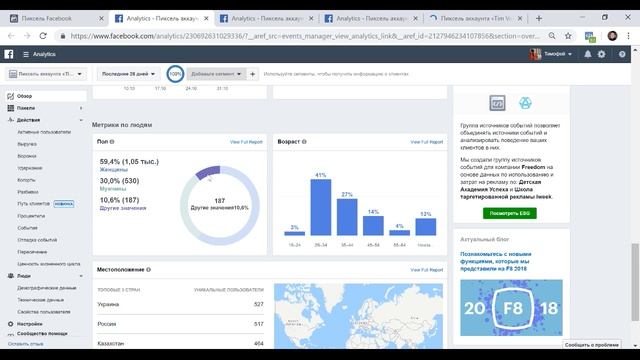Click the Facebook logo in Analytics header
640x360 pixels.
tap(9, 54)
